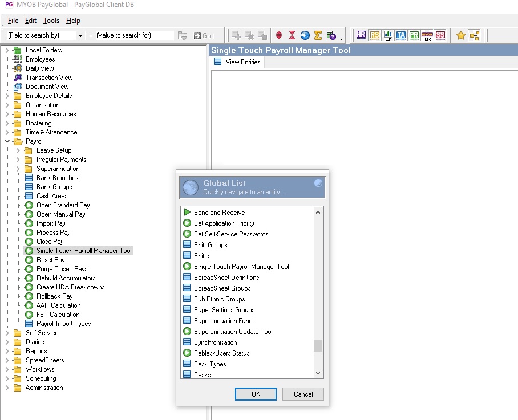Open the calculator toolbar dropdown arrow
The image size is (518, 420).
tap(341, 39)
